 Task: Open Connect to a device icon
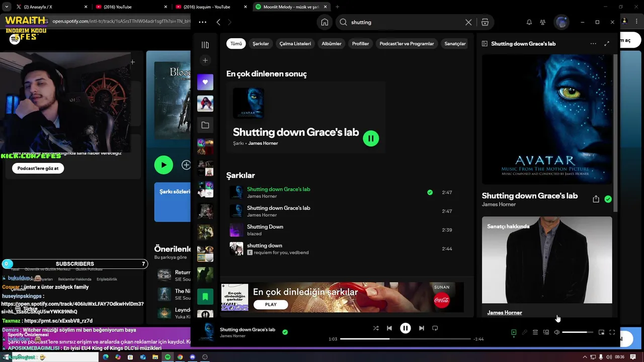tap(546, 332)
